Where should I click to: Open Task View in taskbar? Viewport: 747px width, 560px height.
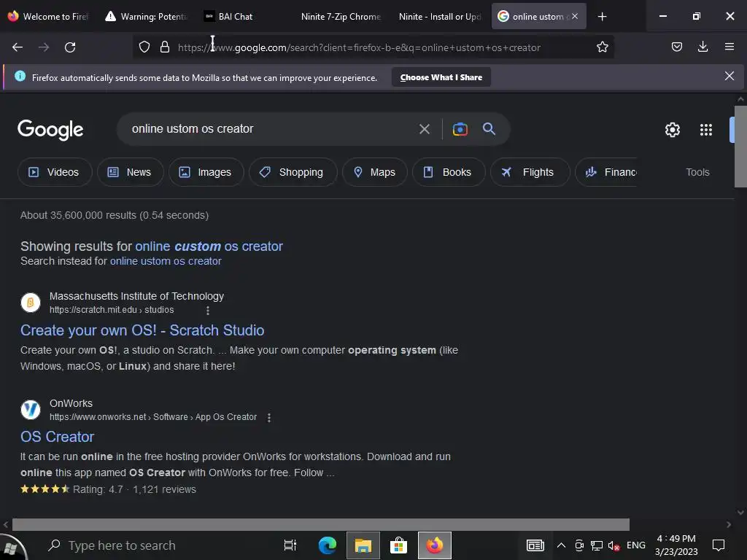290,545
